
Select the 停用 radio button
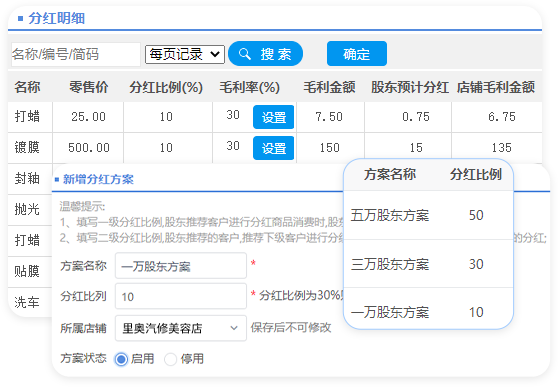click(170, 359)
